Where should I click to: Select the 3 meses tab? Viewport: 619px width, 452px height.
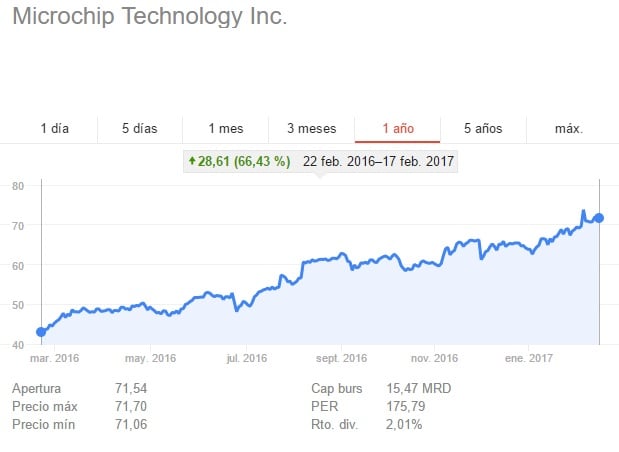[311, 128]
